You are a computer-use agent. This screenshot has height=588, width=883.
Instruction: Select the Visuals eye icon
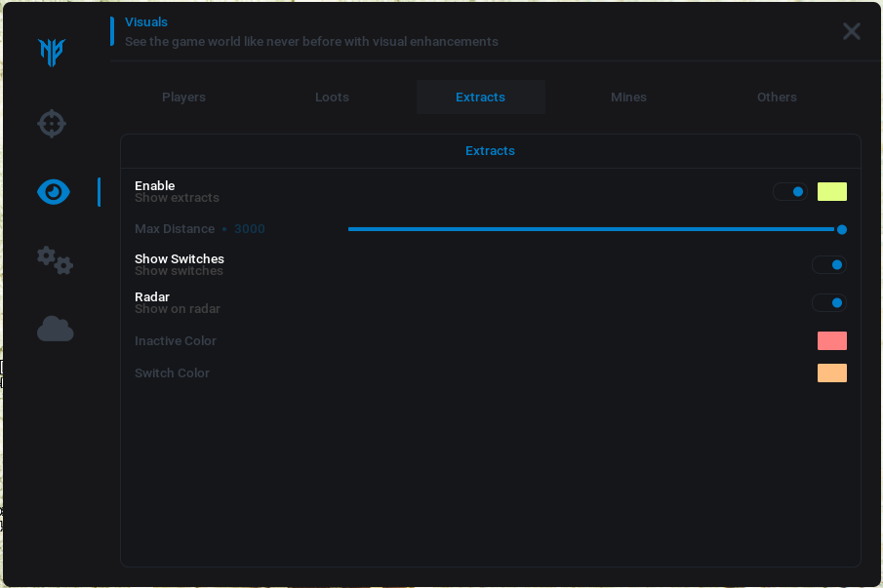pos(54,192)
